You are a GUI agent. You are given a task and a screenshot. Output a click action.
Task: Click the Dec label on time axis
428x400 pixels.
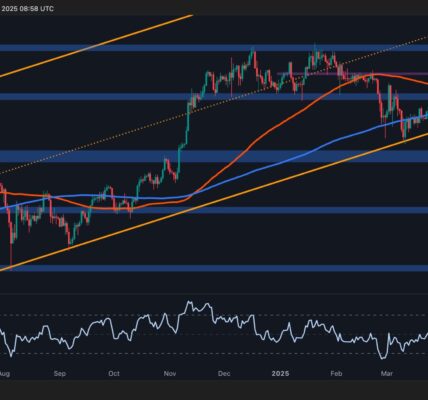[224, 374]
